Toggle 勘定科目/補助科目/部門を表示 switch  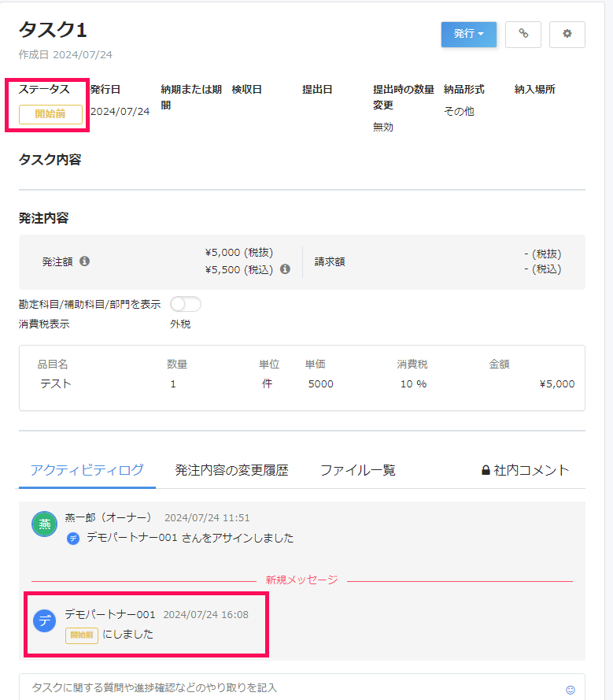click(x=186, y=304)
